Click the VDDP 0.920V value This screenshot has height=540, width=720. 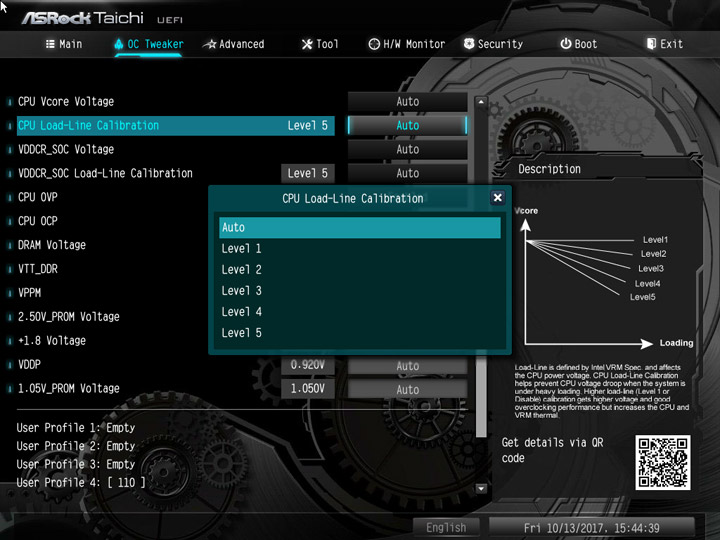tap(308, 365)
